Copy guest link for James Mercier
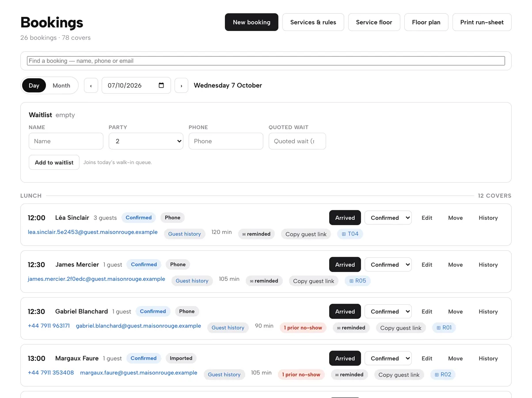 [314, 281]
